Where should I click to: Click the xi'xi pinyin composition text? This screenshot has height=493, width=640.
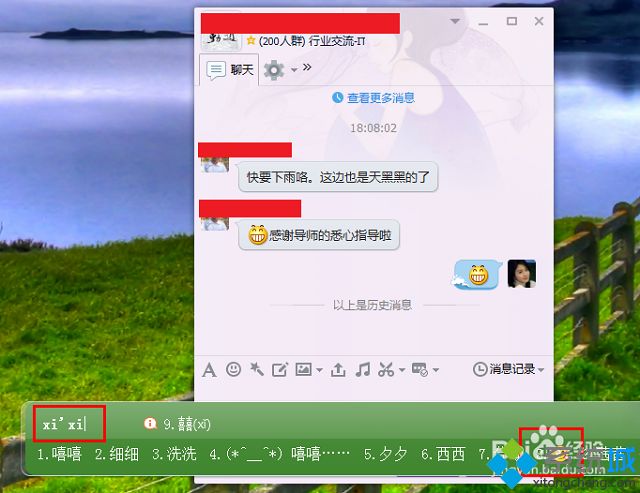coord(64,425)
